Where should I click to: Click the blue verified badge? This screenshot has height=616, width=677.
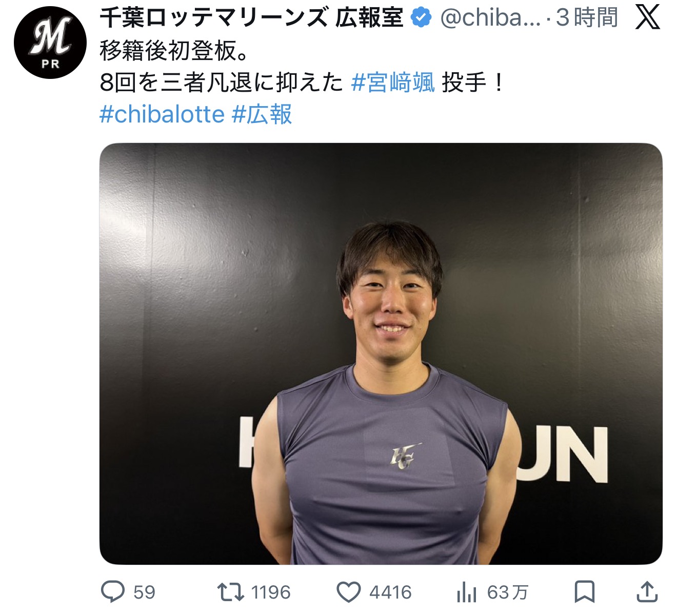coord(422,18)
